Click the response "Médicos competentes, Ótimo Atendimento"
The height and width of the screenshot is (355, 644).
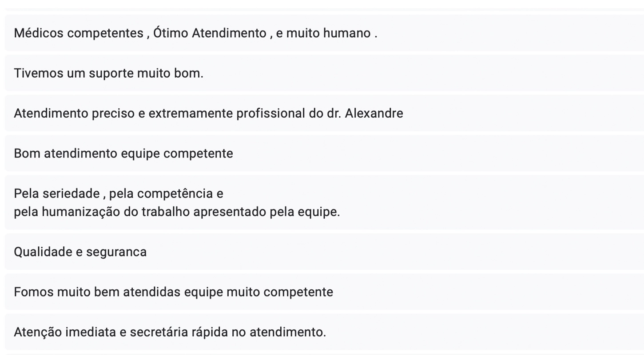[x=195, y=33]
